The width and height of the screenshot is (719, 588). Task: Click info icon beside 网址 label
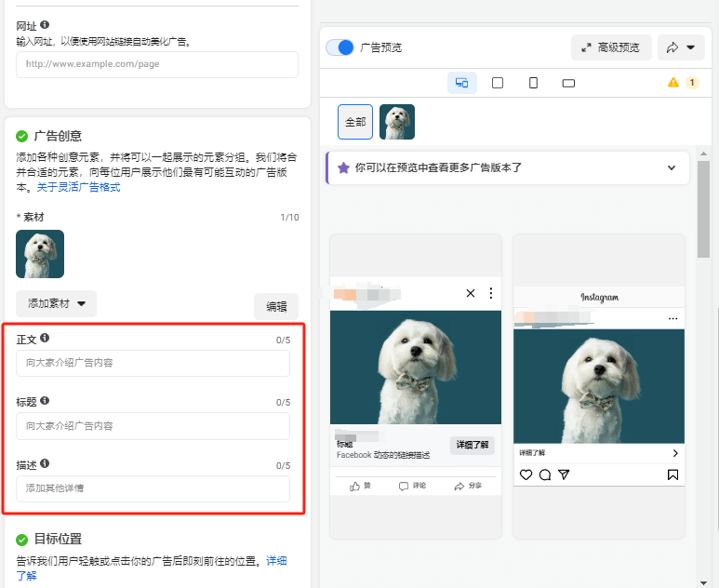[x=45, y=25]
